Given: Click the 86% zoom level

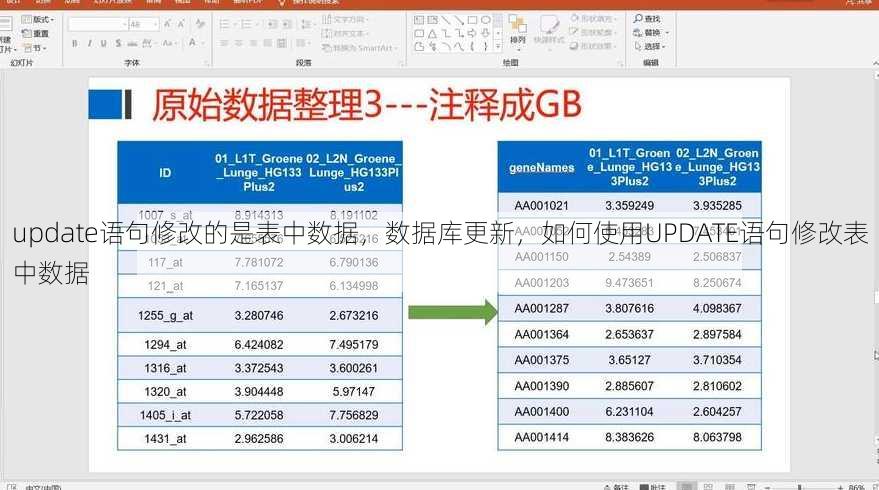Looking at the screenshot, I should 856,487.
